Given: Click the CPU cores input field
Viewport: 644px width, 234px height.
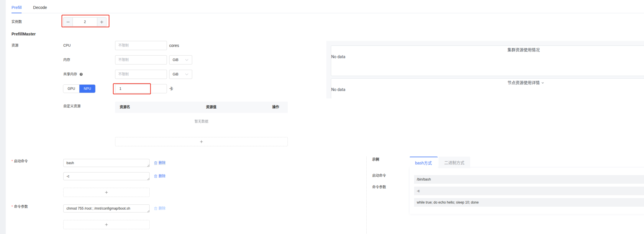Looking at the screenshot, I should [x=141, y=45].
